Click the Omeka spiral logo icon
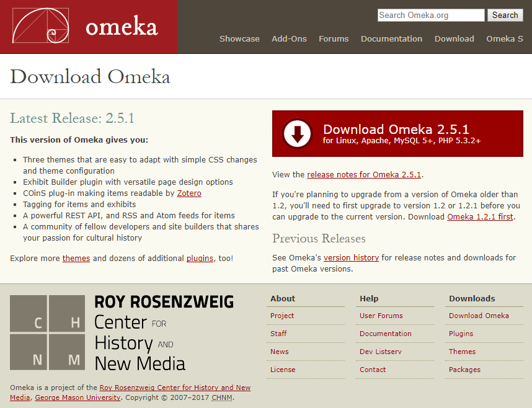 41,26
